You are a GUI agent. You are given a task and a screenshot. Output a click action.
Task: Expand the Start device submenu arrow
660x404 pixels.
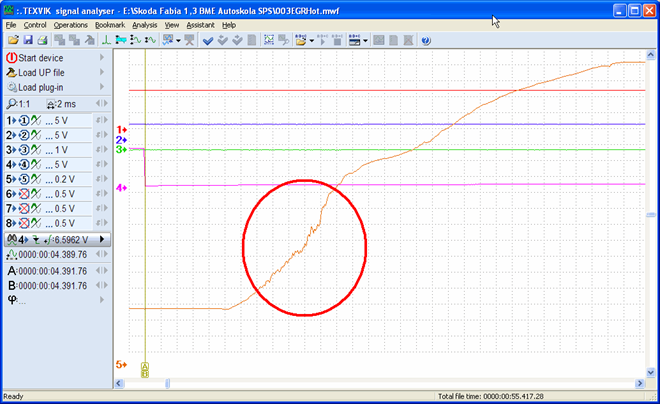[102, 57]
